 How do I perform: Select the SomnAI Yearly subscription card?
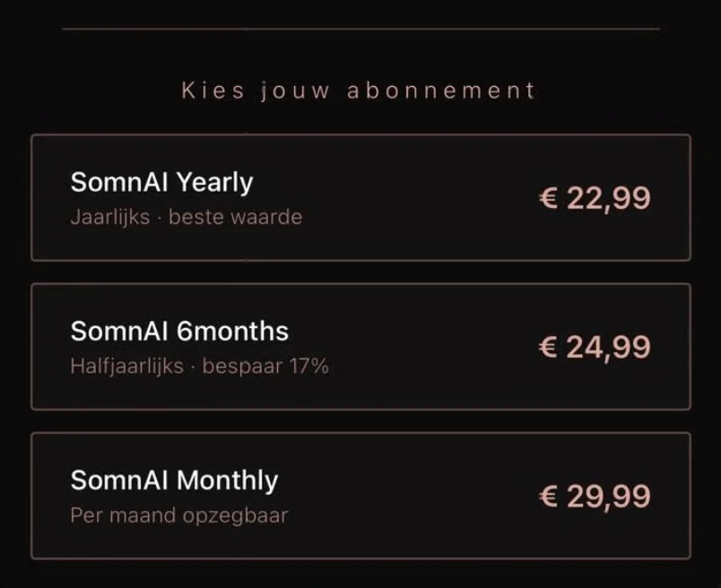[x=360, y=198]
